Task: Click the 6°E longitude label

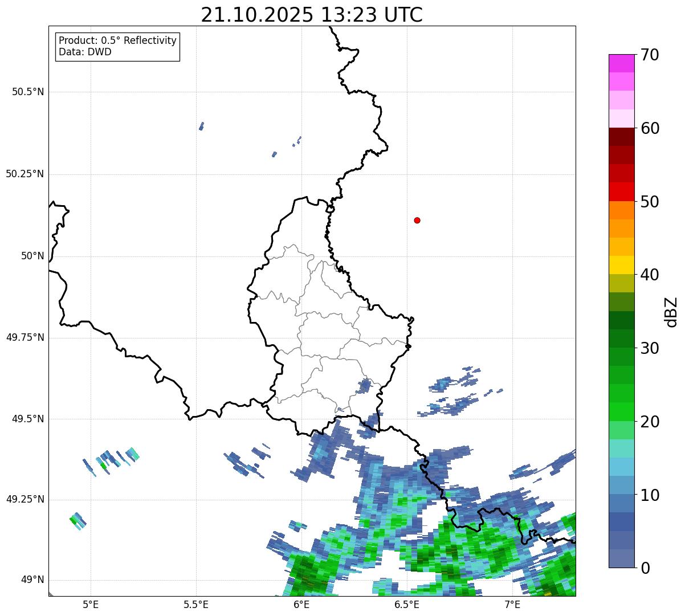Action: (x=301, y=604)
